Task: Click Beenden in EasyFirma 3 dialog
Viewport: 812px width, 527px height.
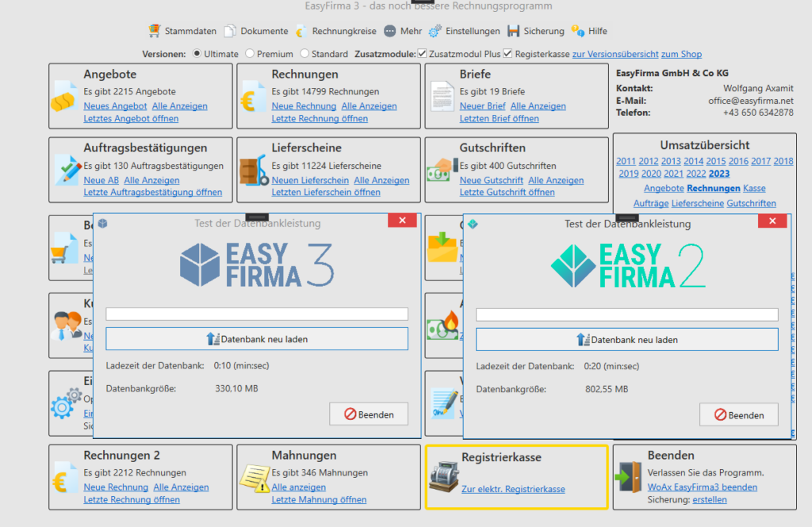Action: (369, 414)
